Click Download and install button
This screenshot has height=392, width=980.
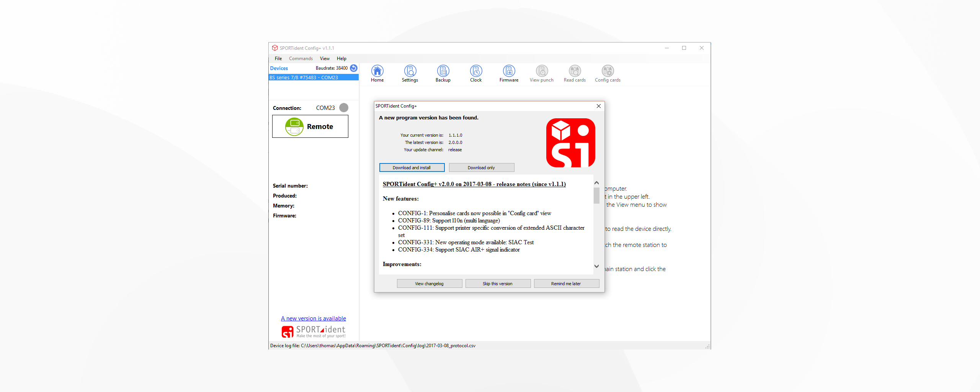(x=412, y=168)
